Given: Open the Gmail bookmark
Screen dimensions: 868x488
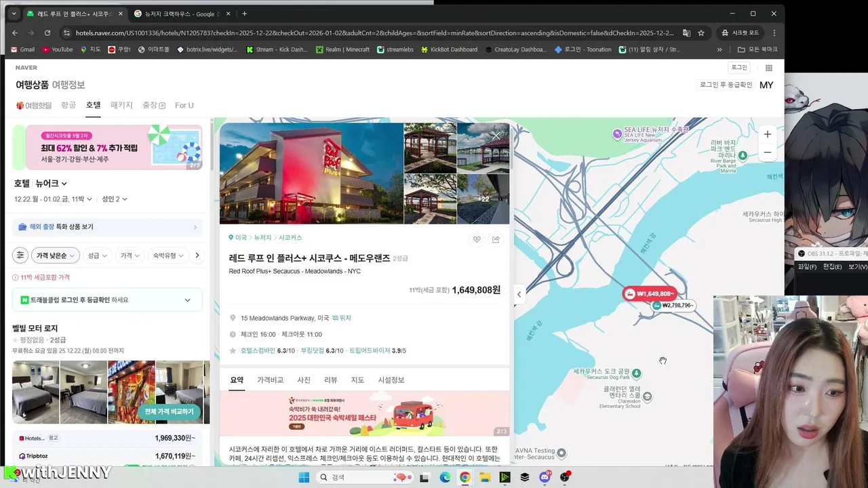Looking at the screenshot, I should coord(22,49).
